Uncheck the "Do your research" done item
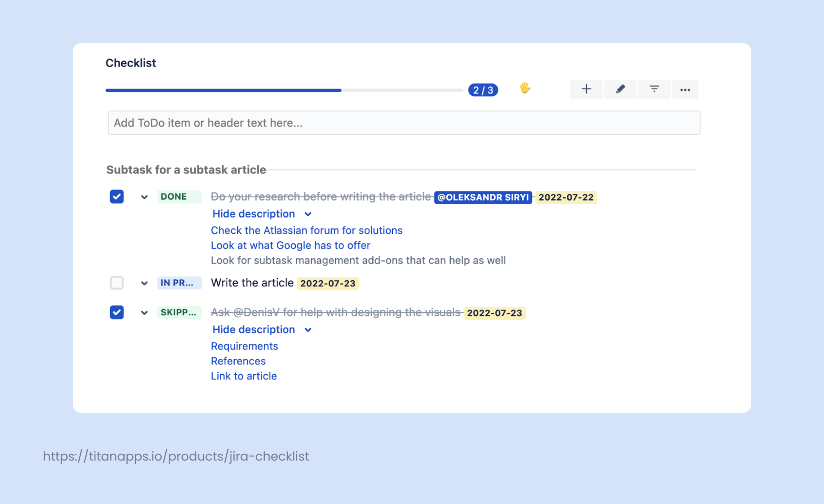This screenshot has width=824, height=504. click(x=116, y=197)
